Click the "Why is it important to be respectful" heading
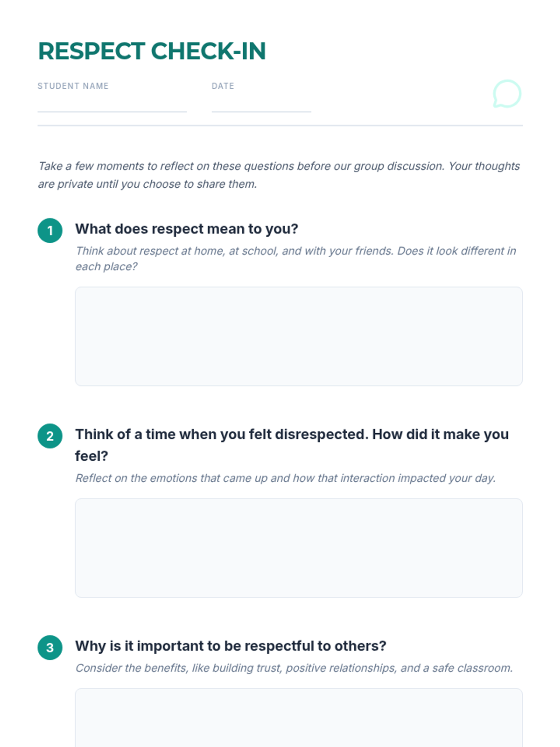 click(x=231, y=646)
